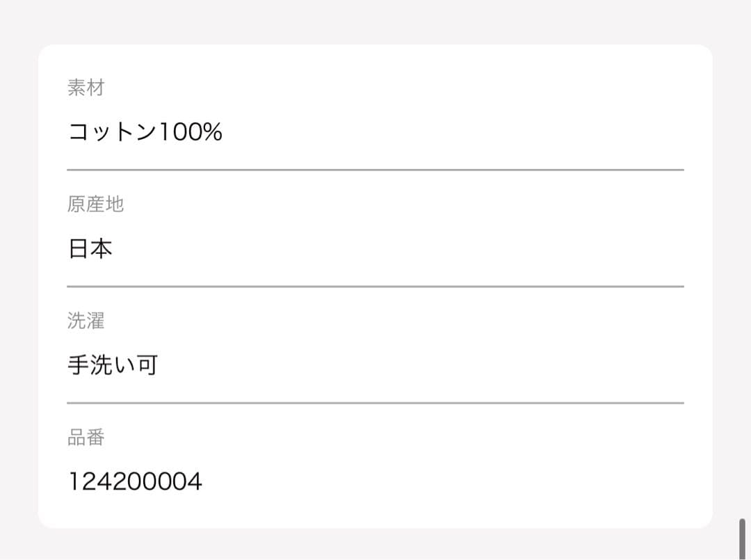The image size is (751, 560).
Task: Click divider line below コットン100%
Action: (x=375, y=169)
